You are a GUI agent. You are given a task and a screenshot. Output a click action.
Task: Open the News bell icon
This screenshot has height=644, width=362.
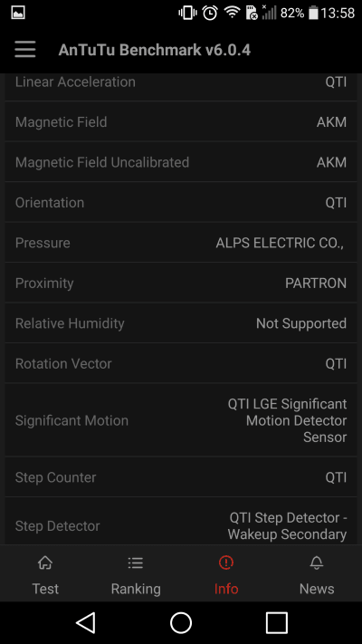click(x=317, y=562)
